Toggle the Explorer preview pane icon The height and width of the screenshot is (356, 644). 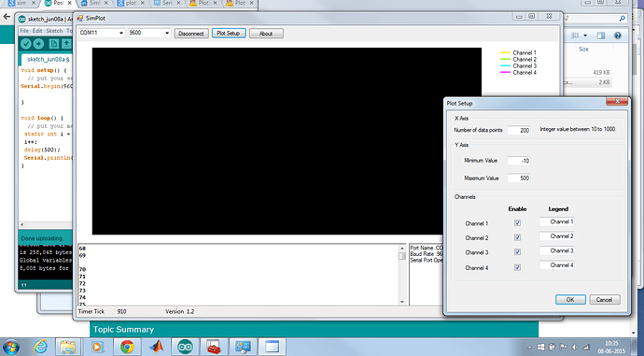601,36
